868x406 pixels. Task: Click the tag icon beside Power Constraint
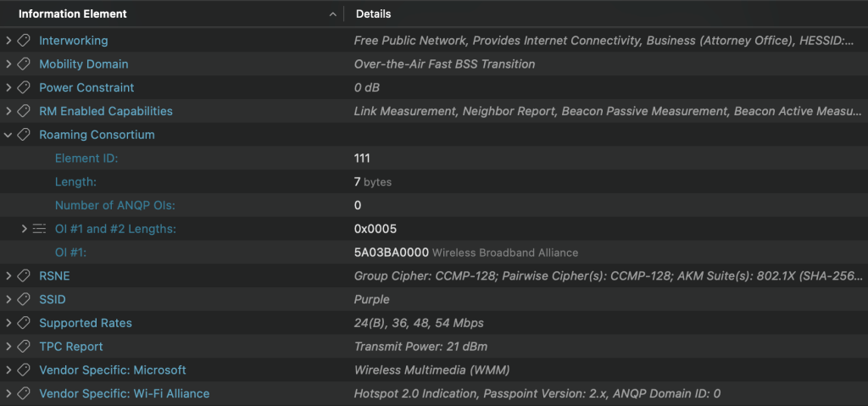24,88
